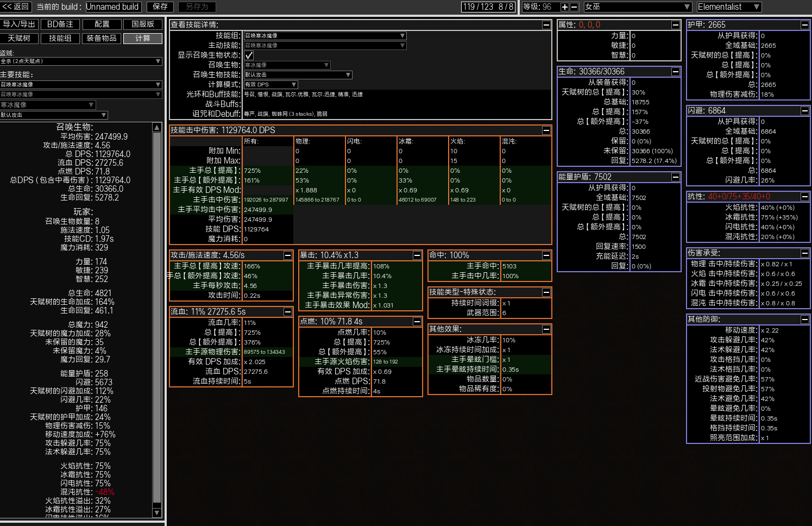Image resolution: width=812 pixels, height=526 pixels.
Task: Collapse the 生命 section via minus icon
Action: click(675, 72)
